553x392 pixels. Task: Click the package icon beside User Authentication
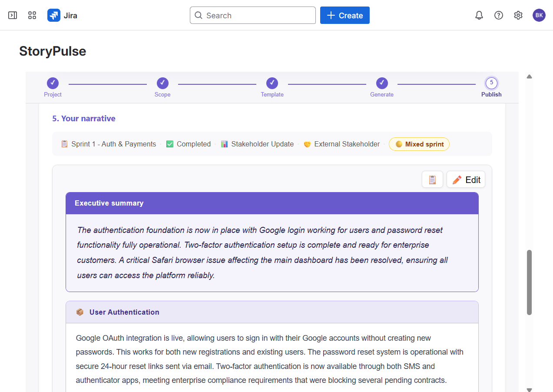pos(80,312)
